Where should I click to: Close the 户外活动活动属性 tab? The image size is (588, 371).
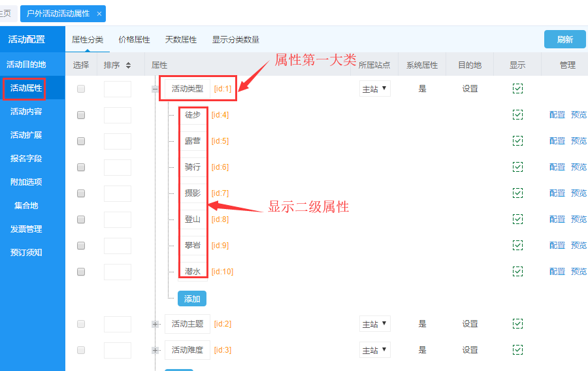point(99,14)
